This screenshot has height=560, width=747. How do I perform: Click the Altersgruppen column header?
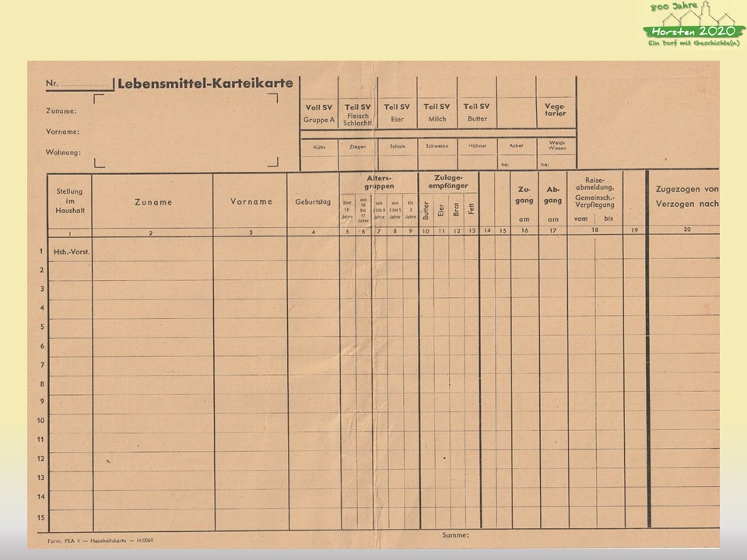pyautogui.click(x=380, y=183)
